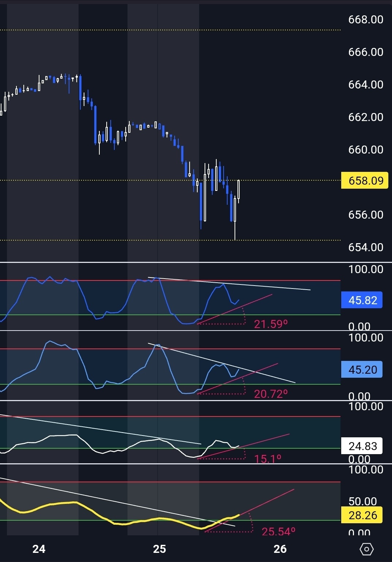Click the 26 date label on time axis
The image size is (392, 562).
point(280,549)
